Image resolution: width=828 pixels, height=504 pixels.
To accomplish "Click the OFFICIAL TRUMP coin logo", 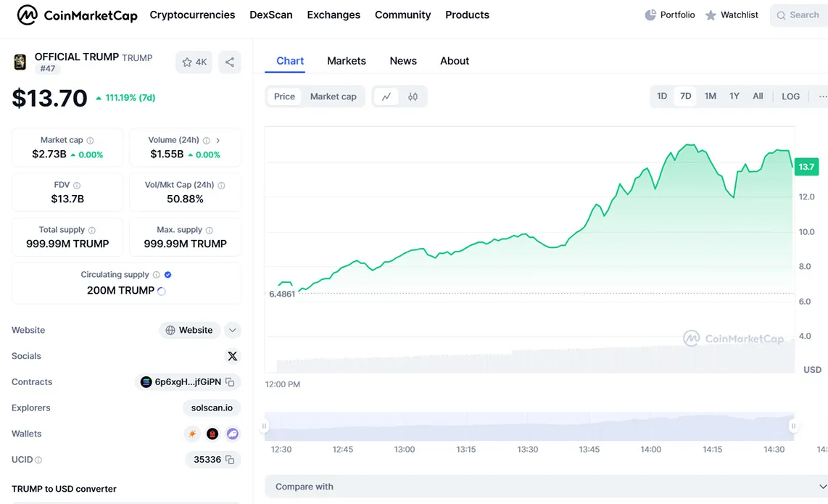I will pos(20,62).
